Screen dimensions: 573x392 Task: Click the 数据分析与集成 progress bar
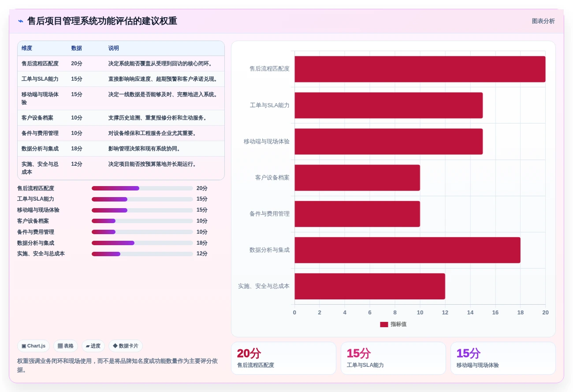pos(142,243)
